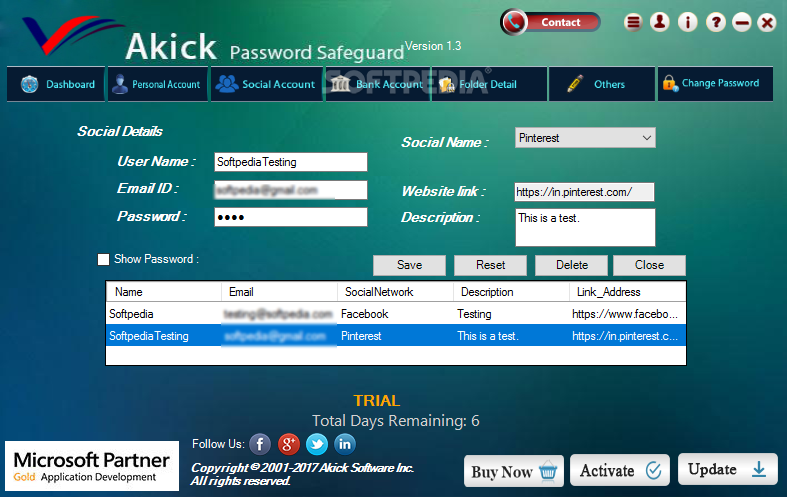Click the Bank Account building icon
The height and width of the screenshot is (497, 787).
[340, 84]
